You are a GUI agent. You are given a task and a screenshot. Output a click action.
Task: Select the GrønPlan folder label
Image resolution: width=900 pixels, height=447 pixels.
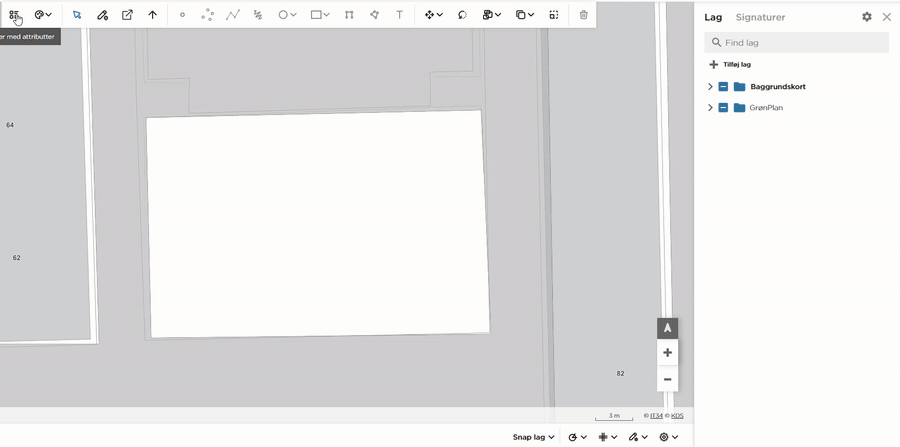coord(766,107)
